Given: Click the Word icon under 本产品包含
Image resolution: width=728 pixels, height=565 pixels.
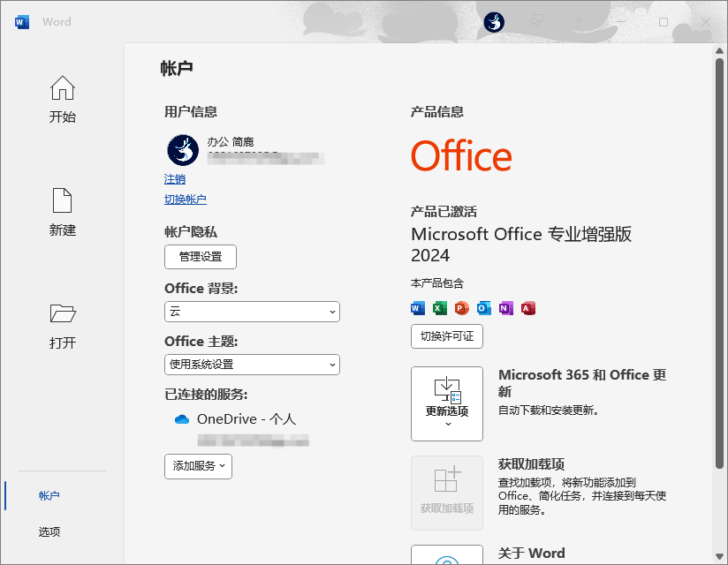Looking at the screenshot, I should coord(416,308).
